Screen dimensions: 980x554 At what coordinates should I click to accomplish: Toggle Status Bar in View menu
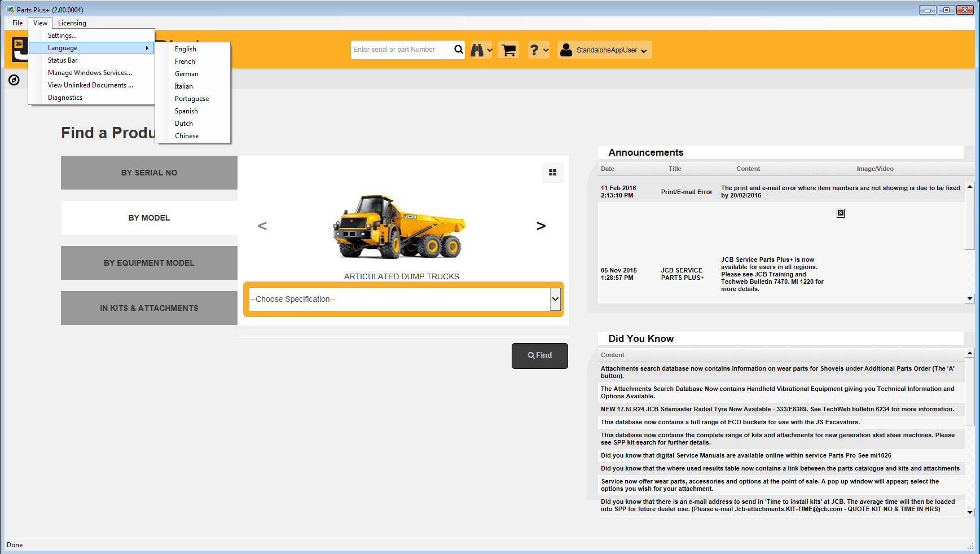coord(63,60)
